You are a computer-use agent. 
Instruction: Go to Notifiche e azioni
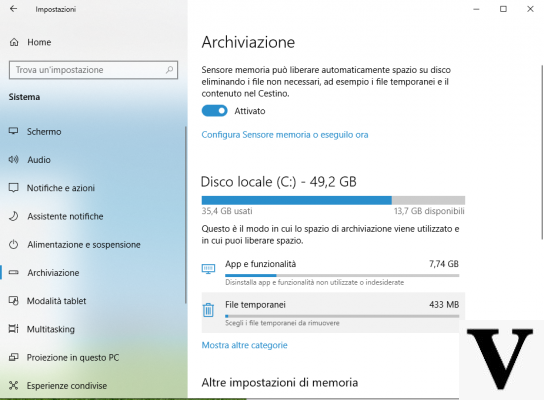pos(61,188)
